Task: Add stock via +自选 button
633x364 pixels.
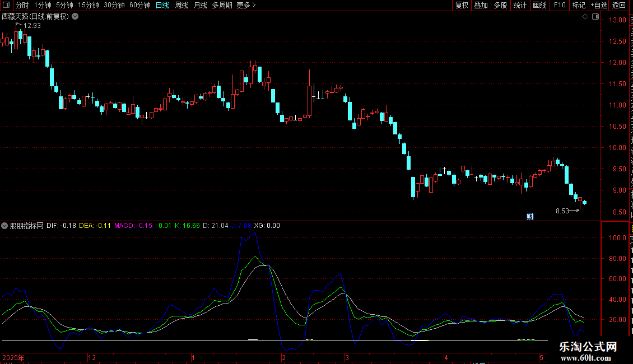Action: [599, 5]
